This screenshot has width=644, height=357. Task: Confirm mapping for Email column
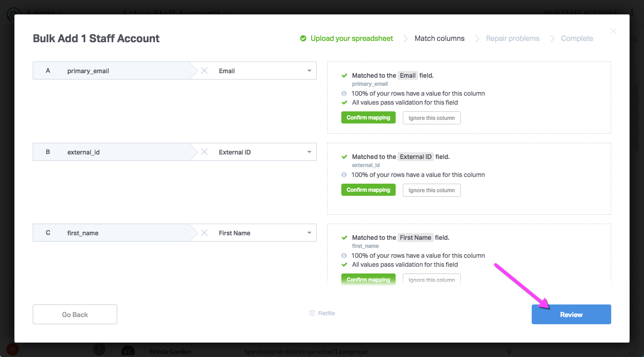pyautogui.click(x=368, y=118)
